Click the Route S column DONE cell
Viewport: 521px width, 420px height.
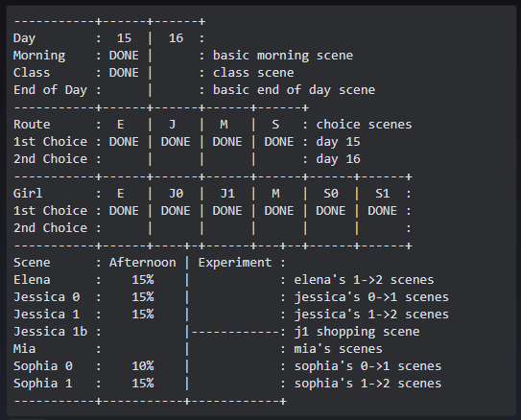coord(279,142)
